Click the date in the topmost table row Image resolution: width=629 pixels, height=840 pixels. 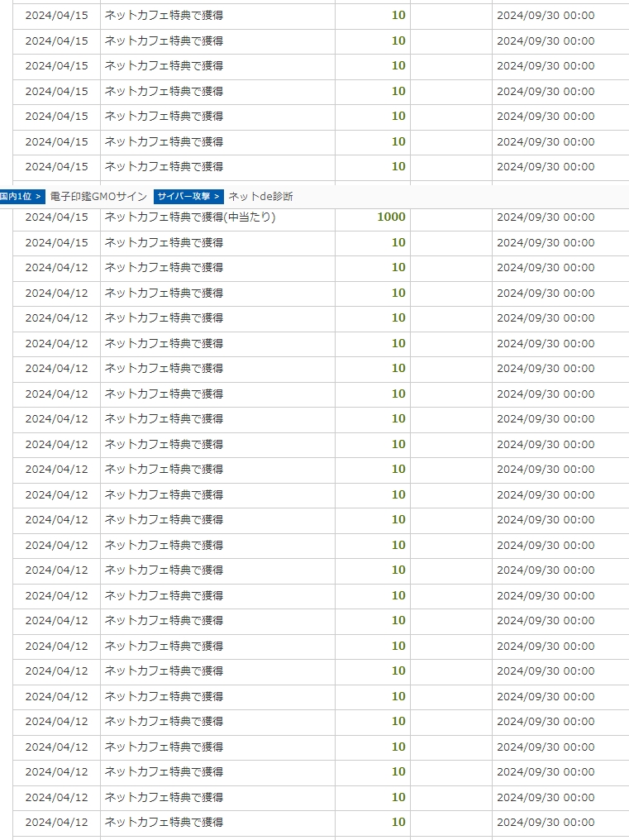pos(56,15)
